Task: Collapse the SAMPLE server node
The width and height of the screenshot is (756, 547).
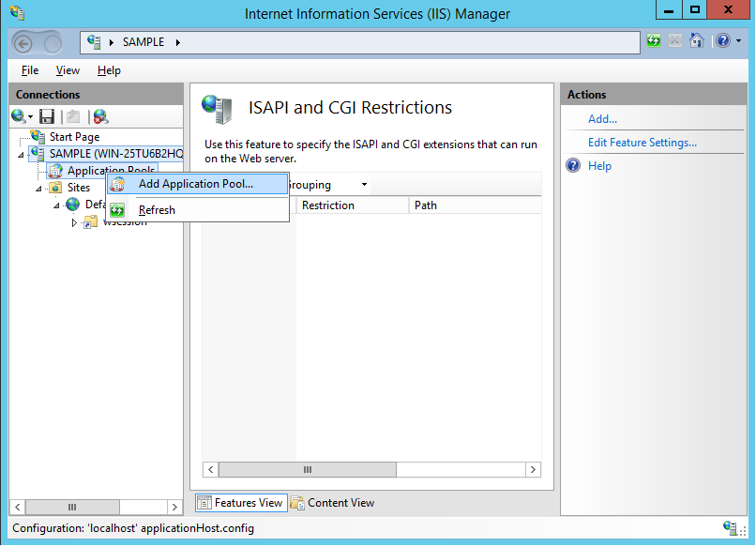Action: [21, 155]
